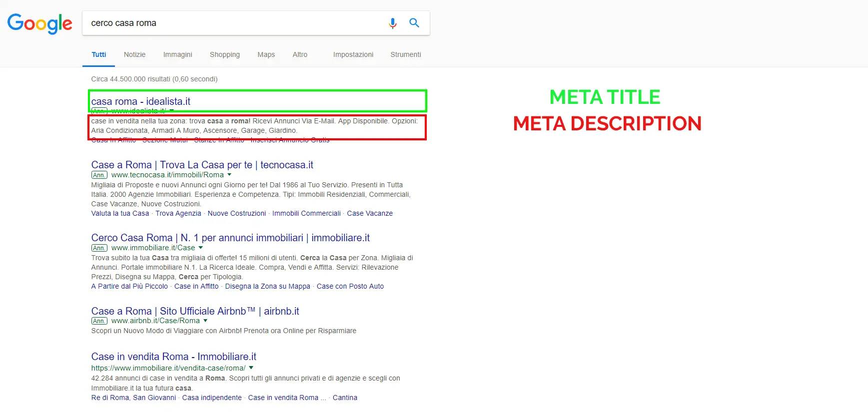
Task: Open the Re di Roma, San Giovanni sitelink
Action: tap(134, 398)
